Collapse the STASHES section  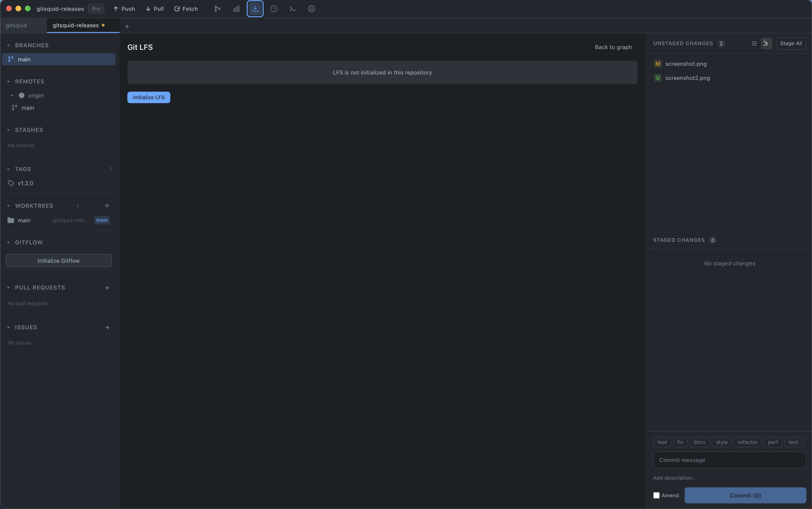click(x=8, y=130)
